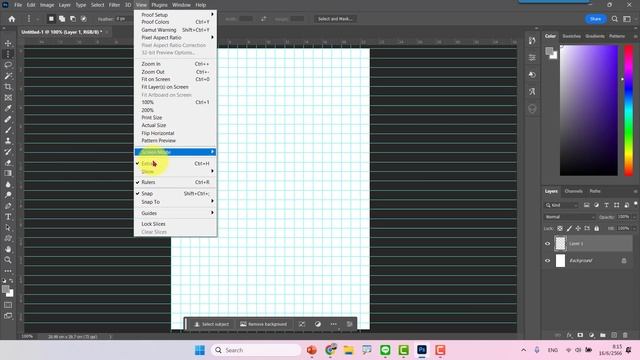Toggle lock all padlock icon
The image size is (640, 360).
tap(596, 229)
